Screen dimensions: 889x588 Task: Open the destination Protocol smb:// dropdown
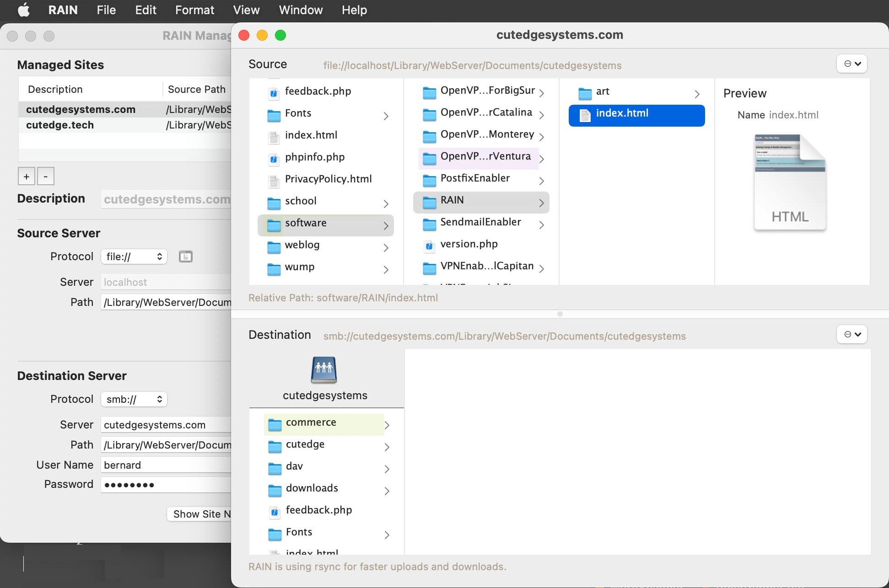coord(134,399)
